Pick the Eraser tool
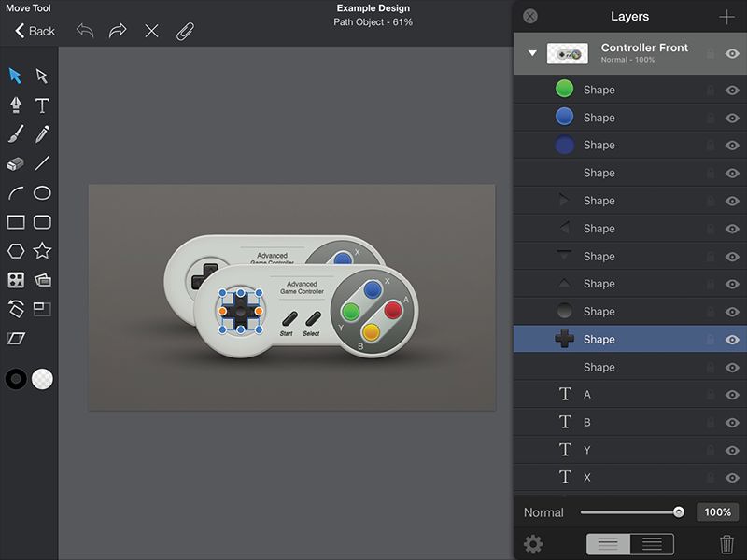This screenshot has width=747, height=560. 16,163
